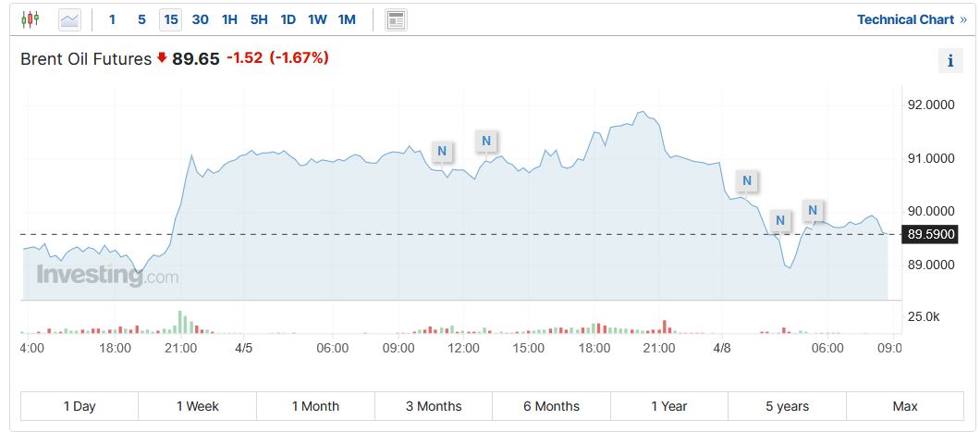Open the first news marker near 12:00
The width and height of the screenshot is (980, 432).
point(442,151)
